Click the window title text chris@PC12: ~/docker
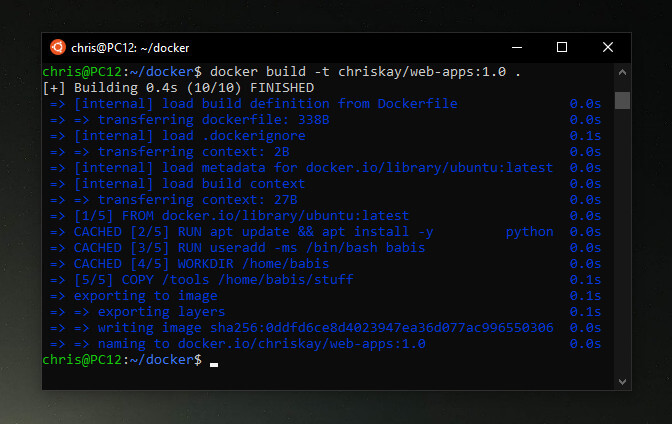 coord(130,48)
